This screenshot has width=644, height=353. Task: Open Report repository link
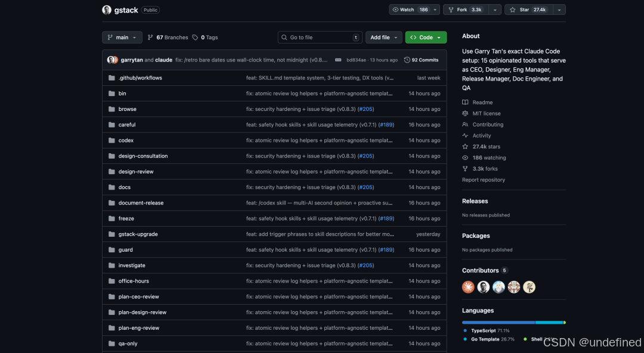click(484, 179)
